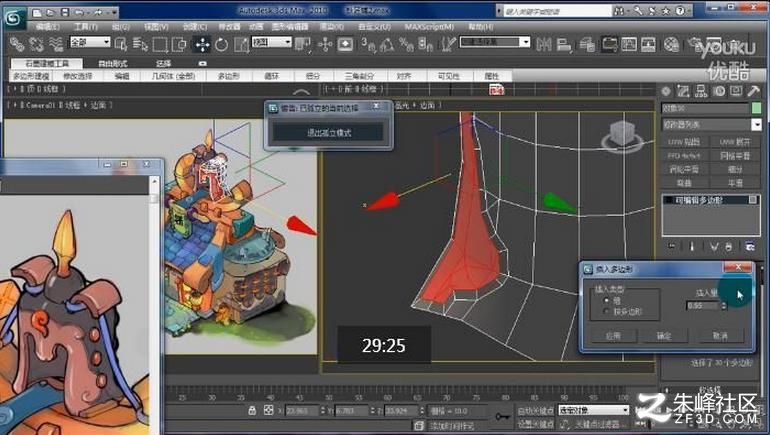Click the Hierarchy panel icon
The image size is (770, 435).
coord(701,91)
